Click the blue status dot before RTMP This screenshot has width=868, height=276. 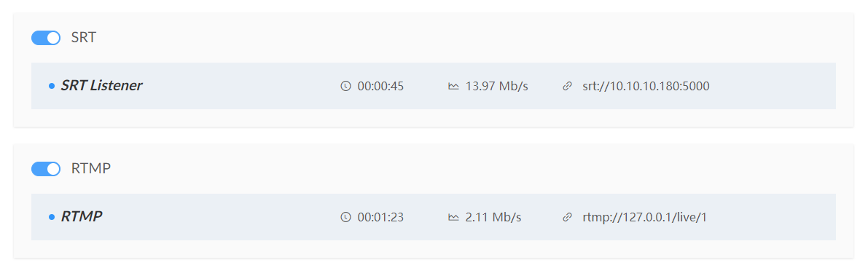click(52, 217)
